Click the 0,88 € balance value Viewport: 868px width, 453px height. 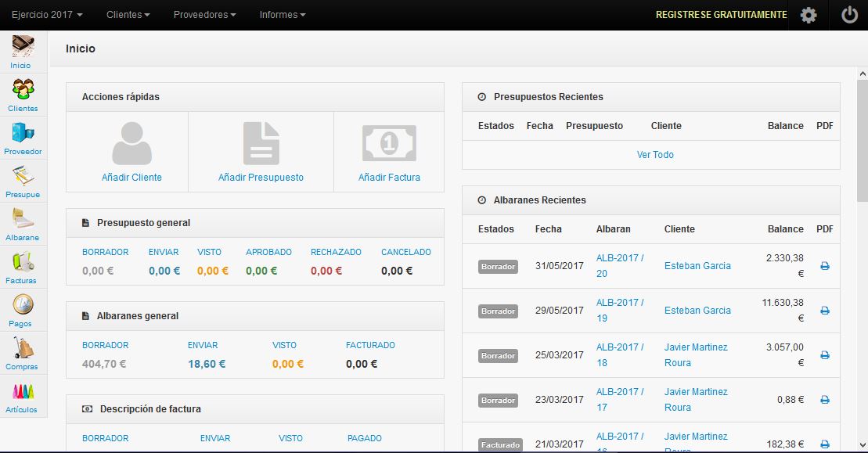coord(791,400)
